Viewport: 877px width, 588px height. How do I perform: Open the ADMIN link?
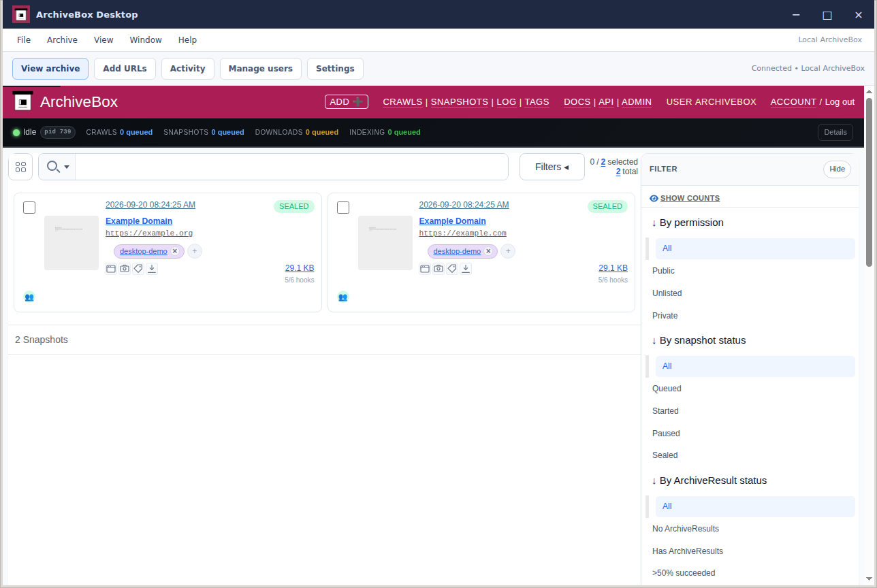(x=637, y=101)
